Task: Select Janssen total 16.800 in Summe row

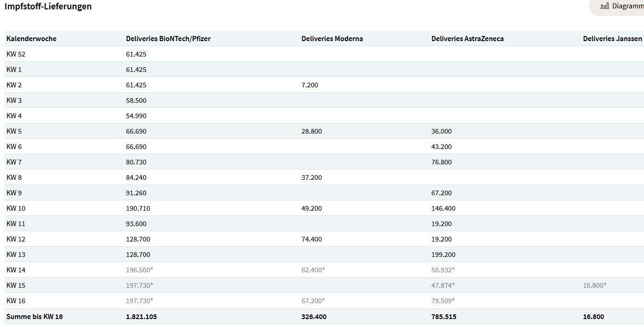Action: click(x=594, y=317)
